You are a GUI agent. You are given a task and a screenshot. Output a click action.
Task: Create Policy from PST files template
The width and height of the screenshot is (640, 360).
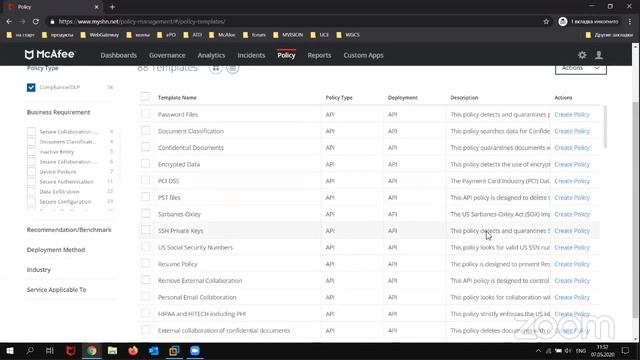[572, 198]
